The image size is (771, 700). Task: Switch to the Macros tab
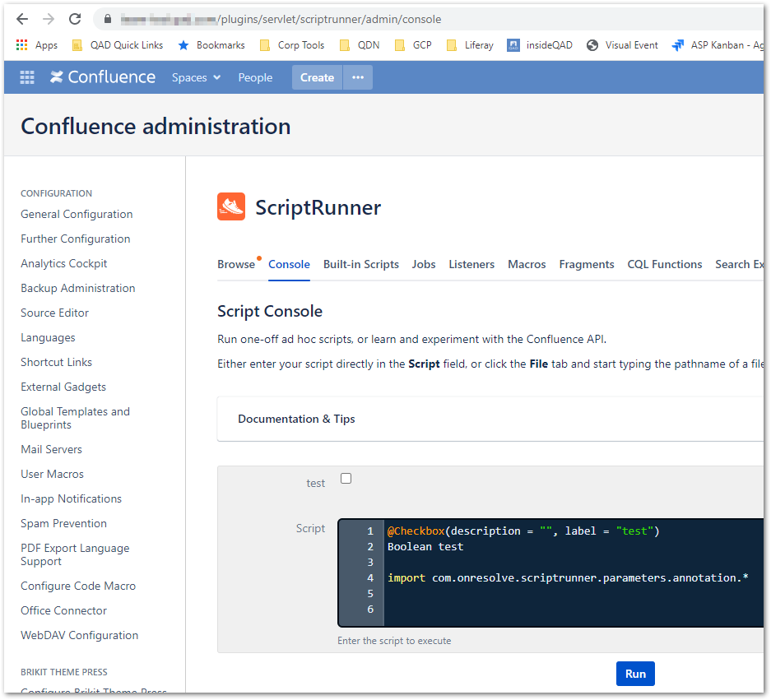pyautogui.click(x=527, y=265)
